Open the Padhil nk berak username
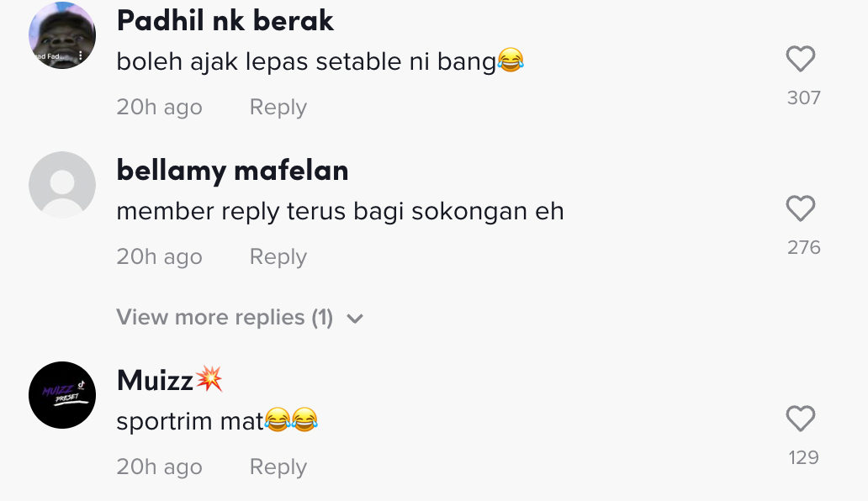This screenshot has height=501, width=868. (x=225, y=21)
